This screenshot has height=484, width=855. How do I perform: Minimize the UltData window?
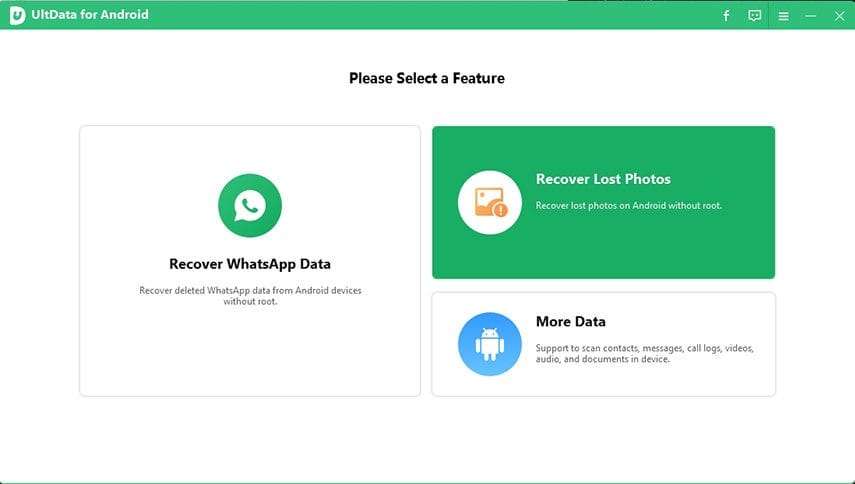[811, 16]
